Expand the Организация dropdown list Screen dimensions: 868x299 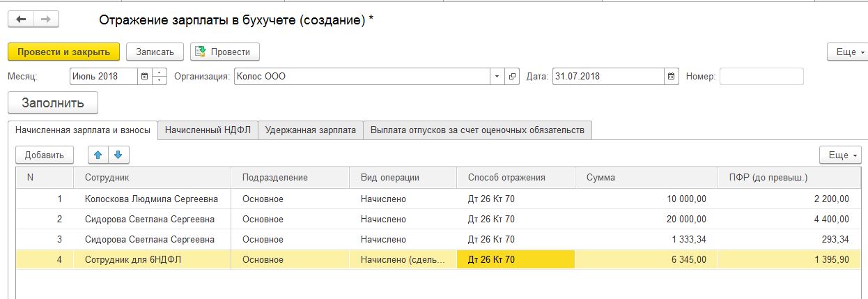click(x=497, y=77)
